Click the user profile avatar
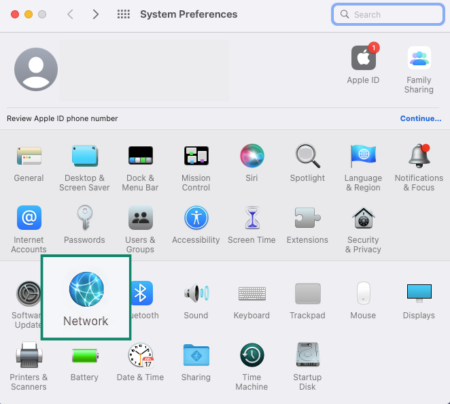Viewport: 450px width, 404px height. tap(36, 69)
